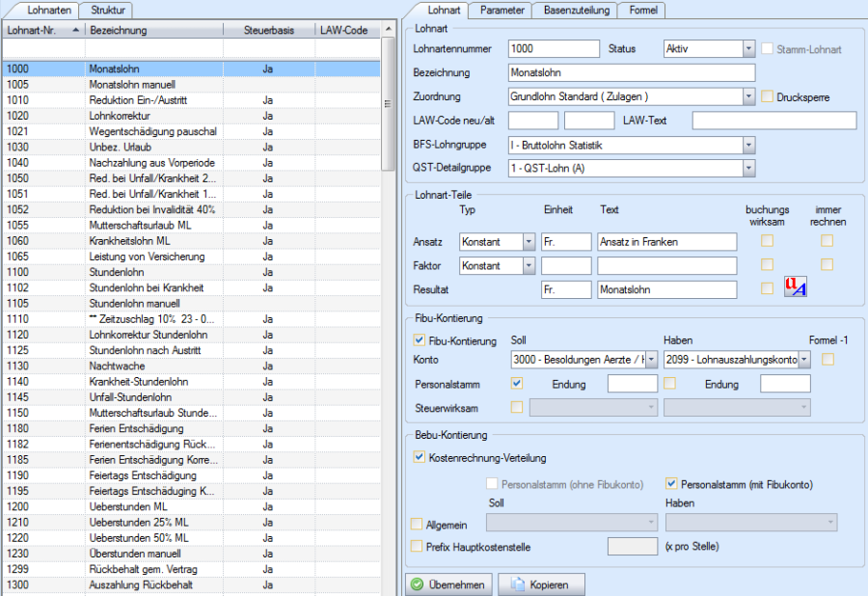The height and width of the screenshot is (596, 868).
Task: Select the Lohnart detail tab
Action: [x=444, y=10]
